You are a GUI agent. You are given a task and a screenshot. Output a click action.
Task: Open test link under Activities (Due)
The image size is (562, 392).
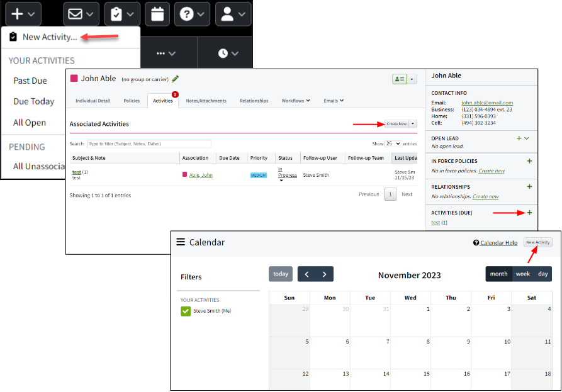(x=436, y=223)
